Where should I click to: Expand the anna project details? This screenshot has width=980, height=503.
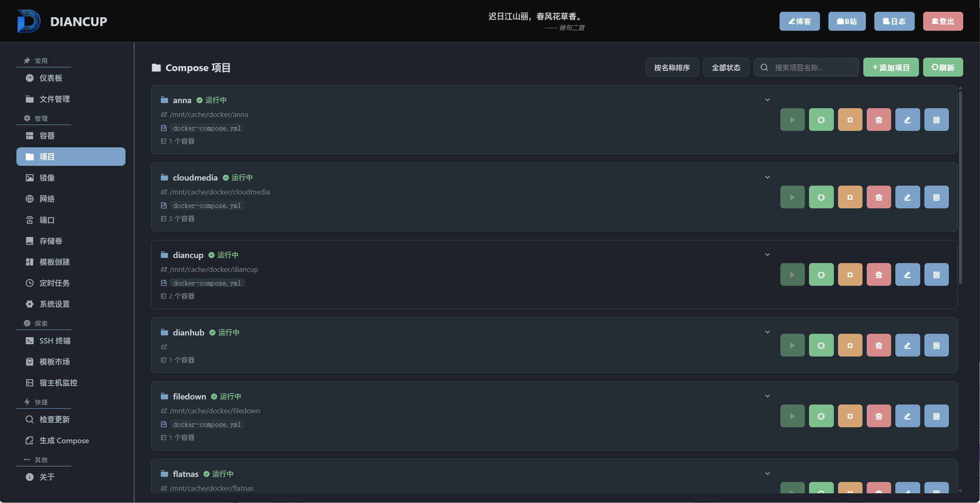767,100
